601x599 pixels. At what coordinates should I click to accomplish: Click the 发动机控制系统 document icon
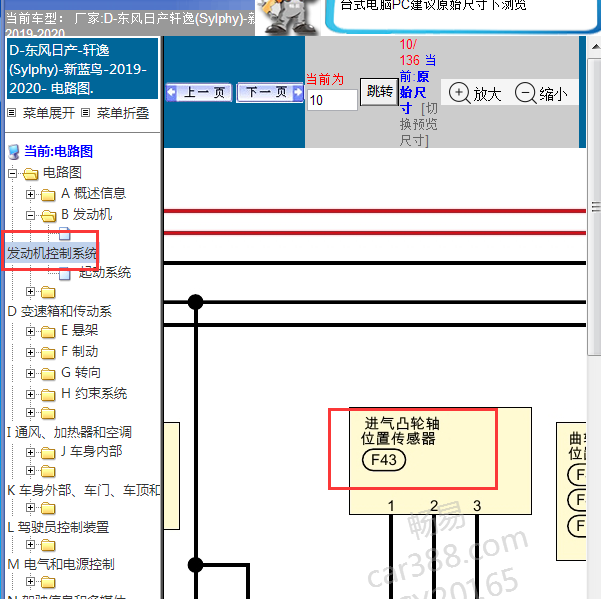65,233
